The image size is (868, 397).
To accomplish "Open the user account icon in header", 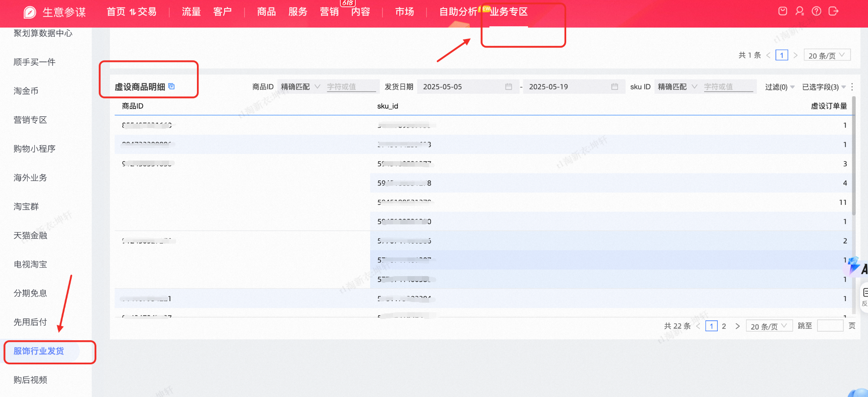I will click(800, 11).
